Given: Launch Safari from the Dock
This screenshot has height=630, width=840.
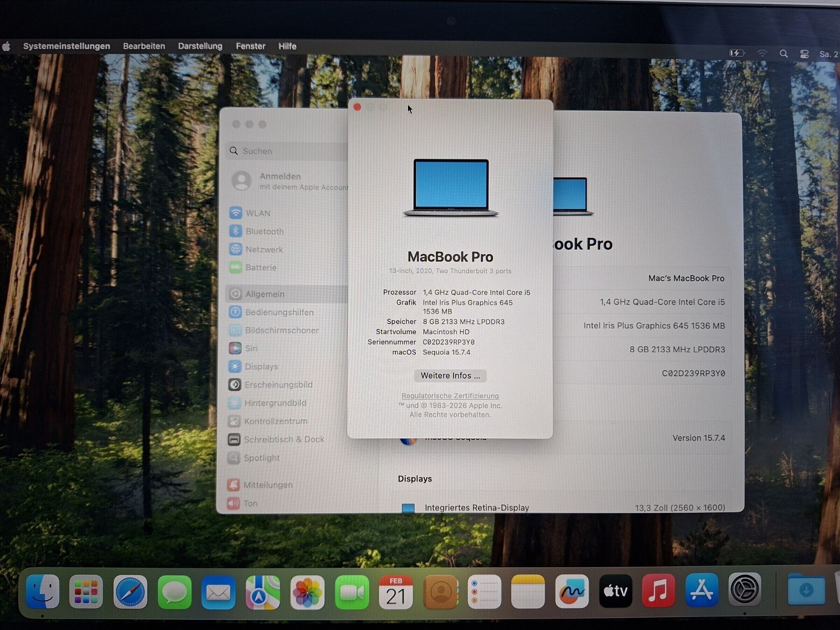Looking at the screenshot, I should click(131, 592).
